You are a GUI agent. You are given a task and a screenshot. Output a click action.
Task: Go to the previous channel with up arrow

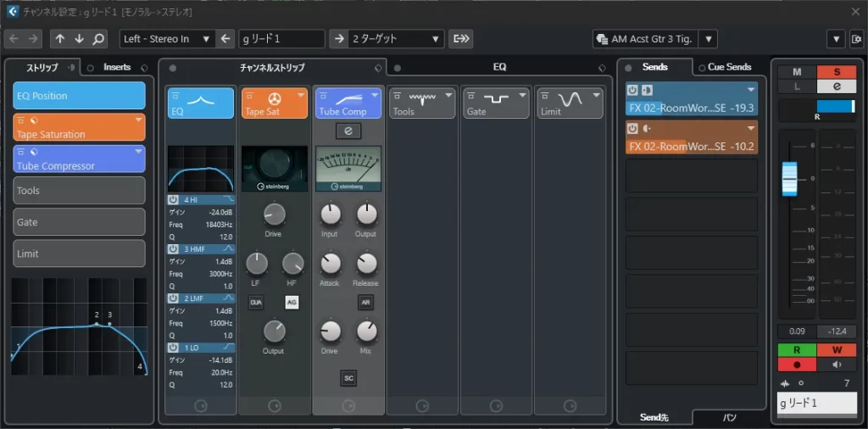59,39
